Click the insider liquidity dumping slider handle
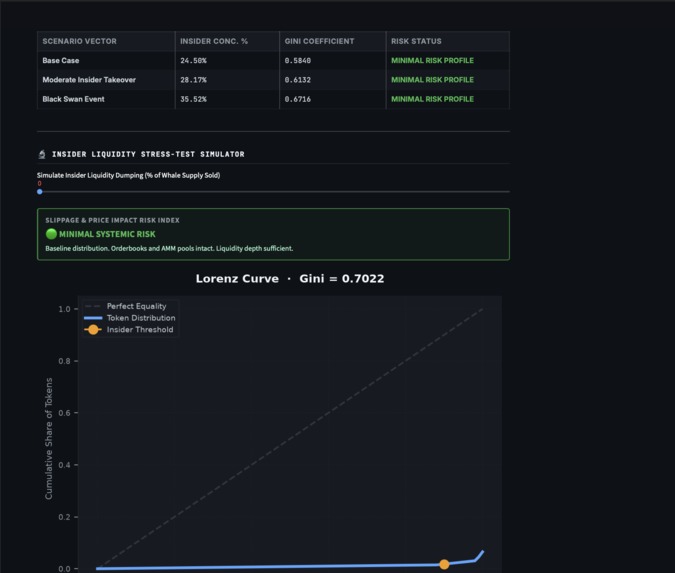 pyautogui.click(x=40, y=192)
